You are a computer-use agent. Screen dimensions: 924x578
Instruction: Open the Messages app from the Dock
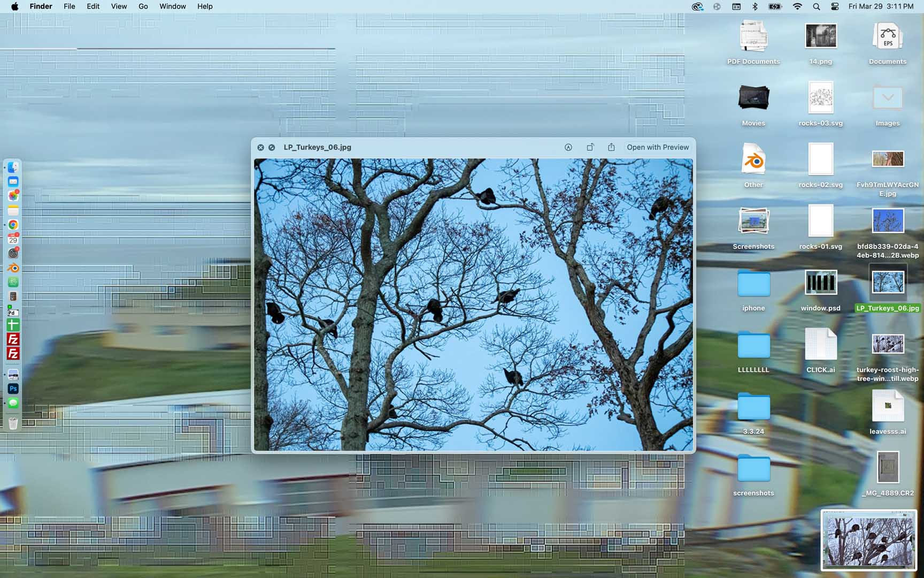pyautogui.click(x=13, y=403)
